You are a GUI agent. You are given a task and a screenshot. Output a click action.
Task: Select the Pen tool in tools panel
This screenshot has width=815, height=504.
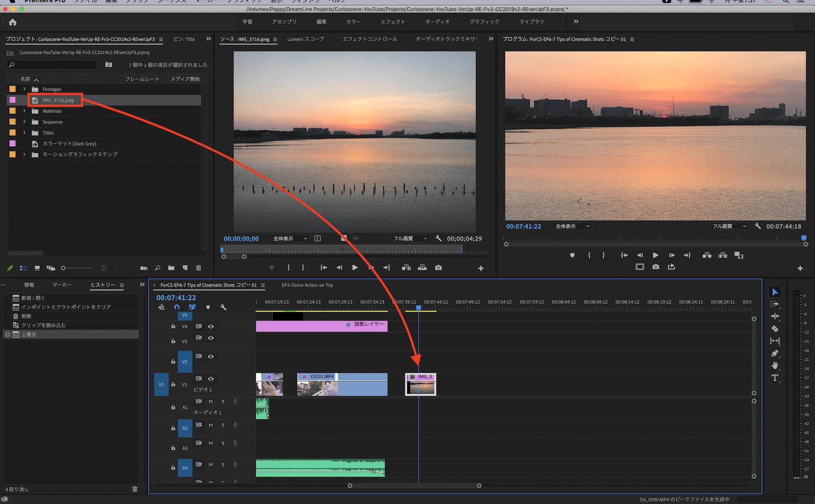click(x=775, y=353)
